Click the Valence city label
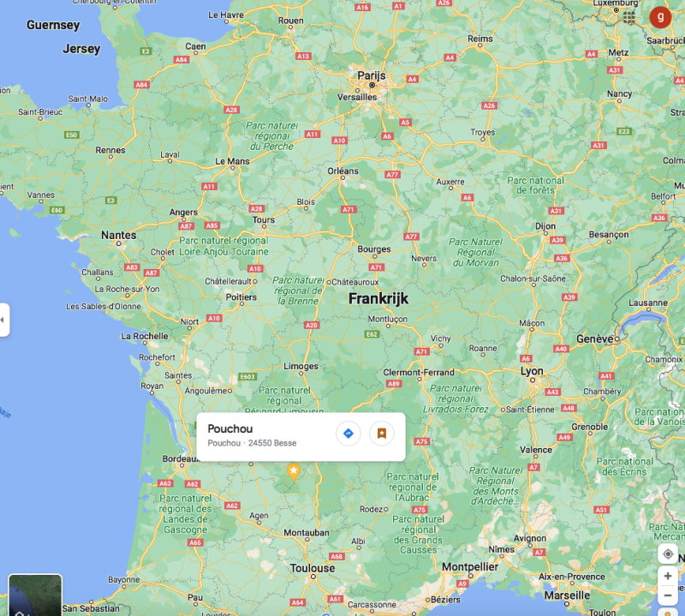Image resolution: width=685 pixels, height=616 pixels. [x=536, y=450]
